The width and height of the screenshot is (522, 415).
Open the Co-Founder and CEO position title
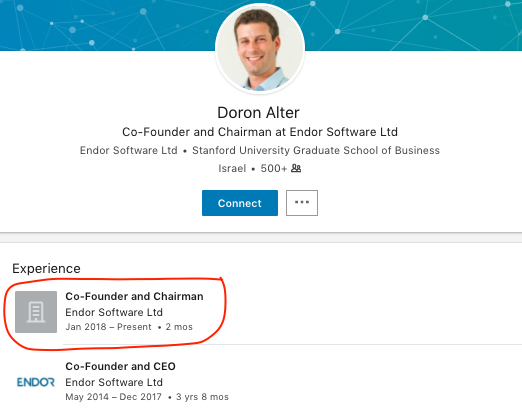pos(120,366)
